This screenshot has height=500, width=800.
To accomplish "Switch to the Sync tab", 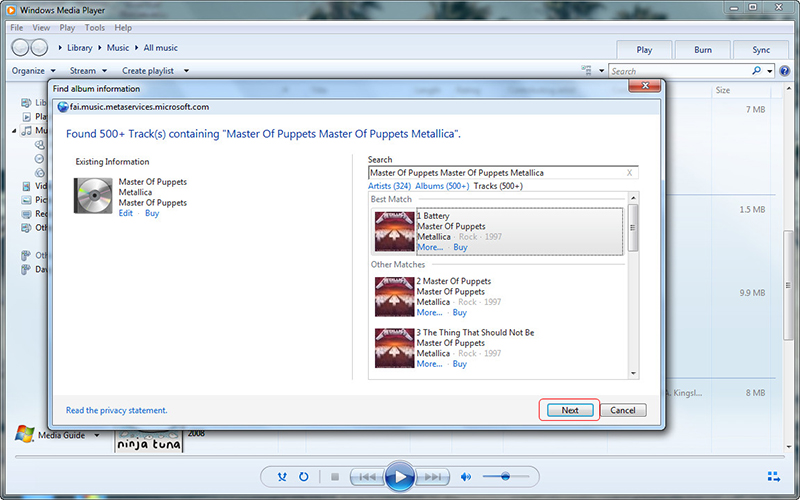I will point(761,50).
